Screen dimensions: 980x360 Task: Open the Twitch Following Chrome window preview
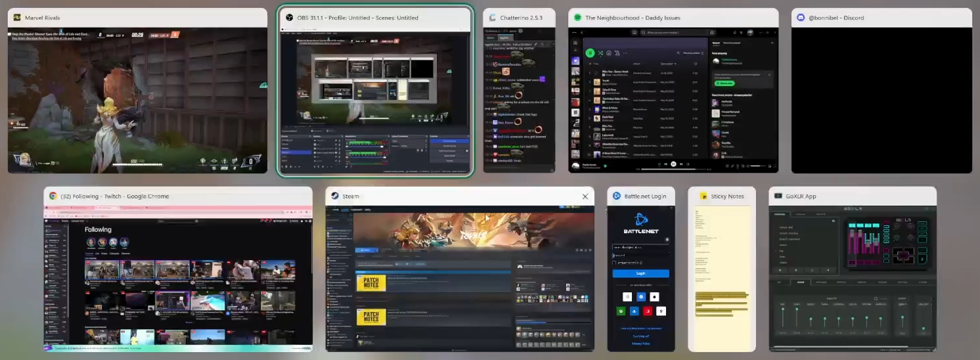[x=178, y=279]
